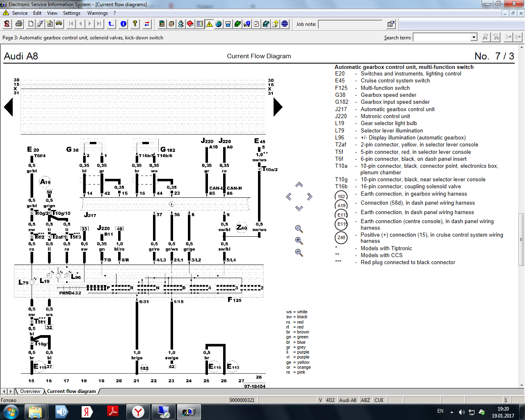The height and width of the screenshot is (420, 525).
Task: Click the checklist clipboard toolbar icon
Action: tap(256, 24)
